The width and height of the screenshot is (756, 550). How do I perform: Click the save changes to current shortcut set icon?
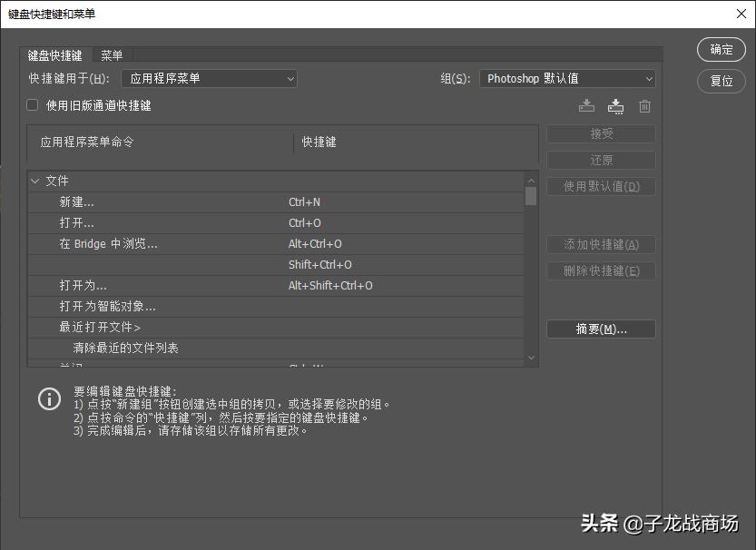point(585,105)
